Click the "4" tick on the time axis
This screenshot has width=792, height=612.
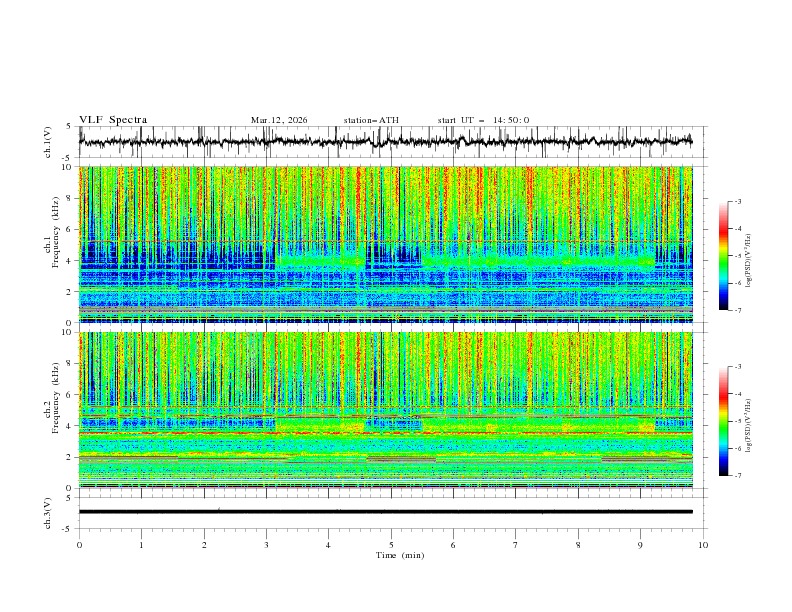coord(328,545)
